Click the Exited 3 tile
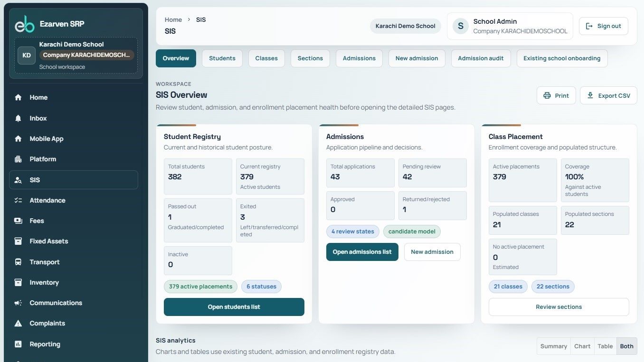The image size is (644, 362). [270, 220]
